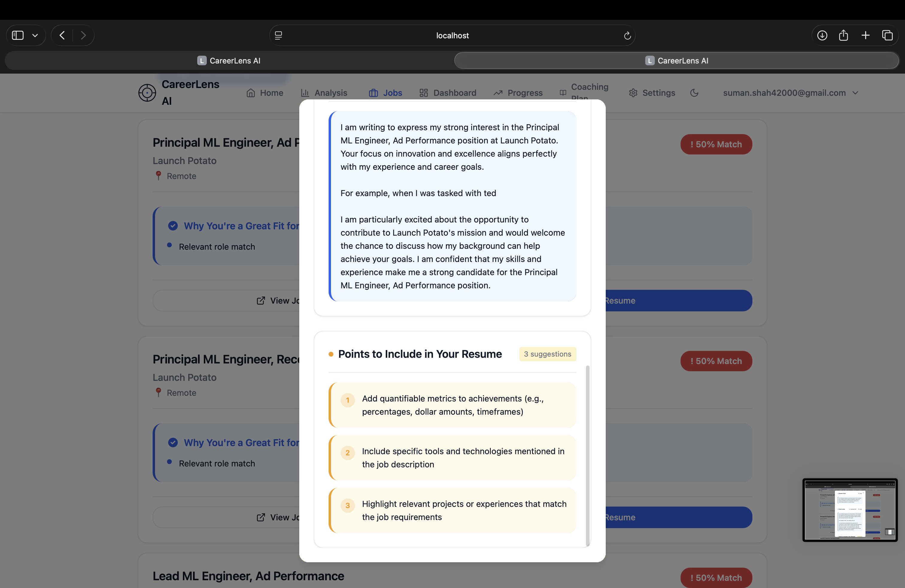Switch to first CareerLens AI tab
Screen dimensions: 905x588
pyautogui.click(x=229, y=60)
